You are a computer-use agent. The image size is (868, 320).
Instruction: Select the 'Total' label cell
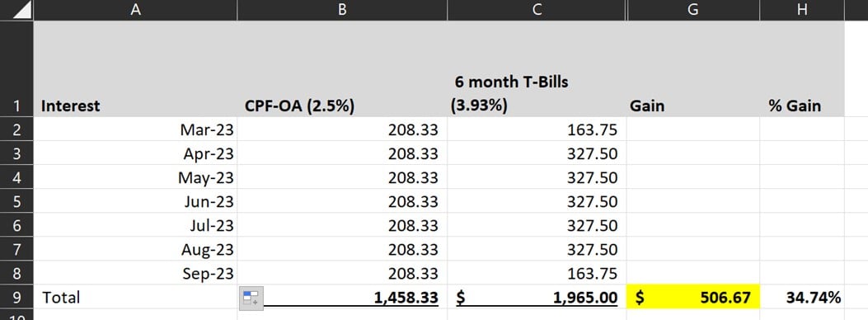pos(135,297)
